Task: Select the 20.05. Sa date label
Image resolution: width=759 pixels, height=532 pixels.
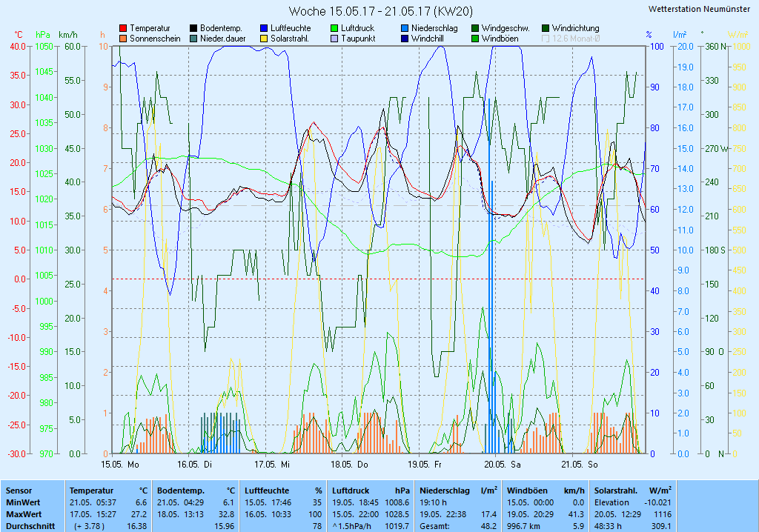Action: (x=501, y=465)
